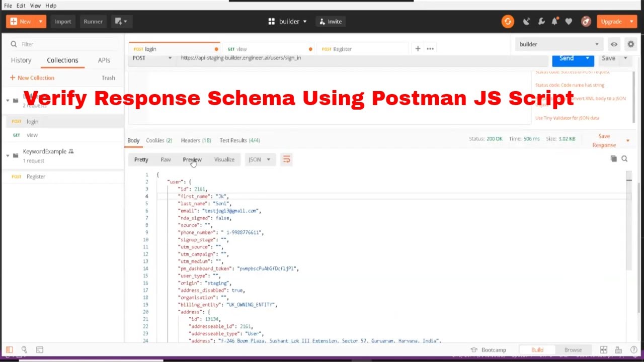
Task: Click the Send button
Action: pos(567,58)
